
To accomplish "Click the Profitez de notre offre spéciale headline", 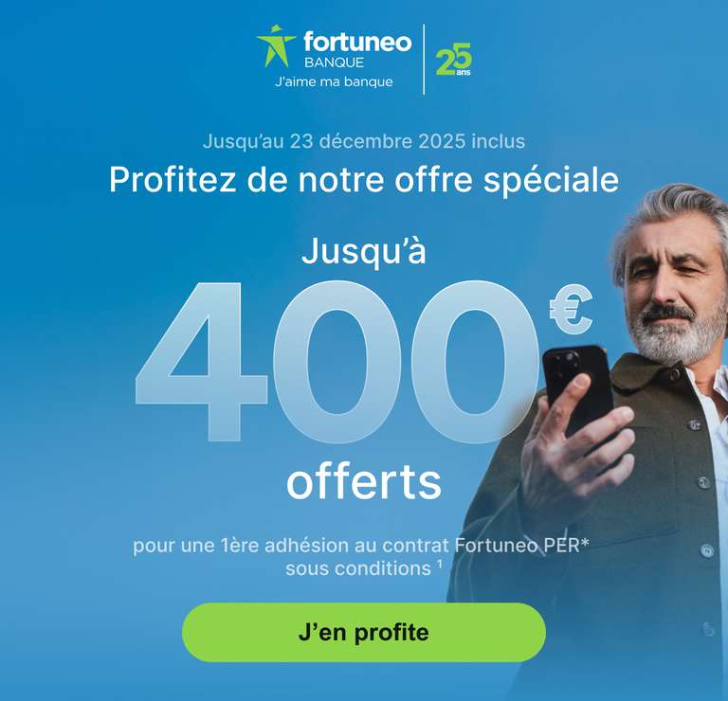I will click(364, 180).
